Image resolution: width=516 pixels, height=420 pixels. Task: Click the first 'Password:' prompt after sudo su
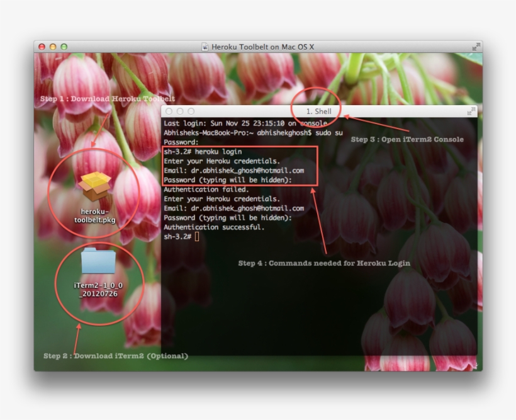click(x=181, y=142)
